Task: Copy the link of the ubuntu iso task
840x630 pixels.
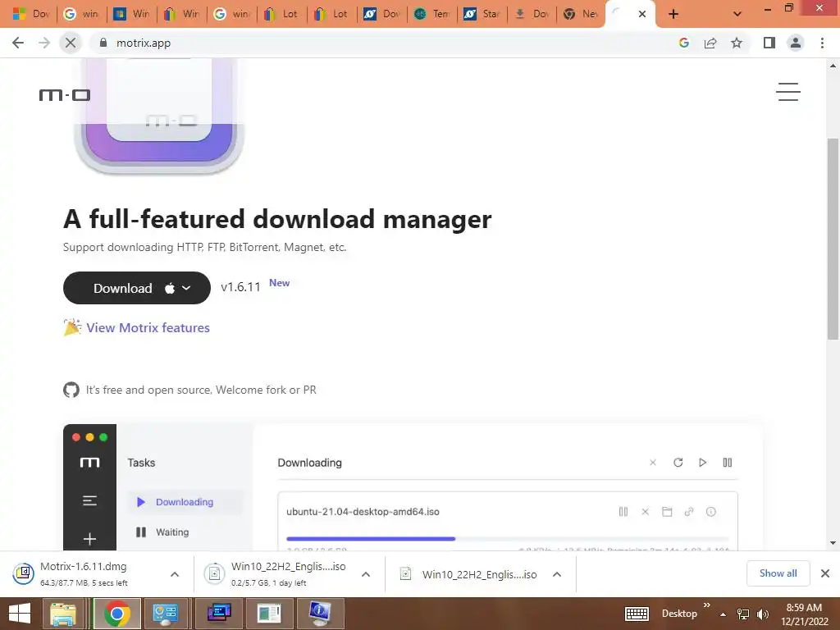Action: [x=689, y=512]
